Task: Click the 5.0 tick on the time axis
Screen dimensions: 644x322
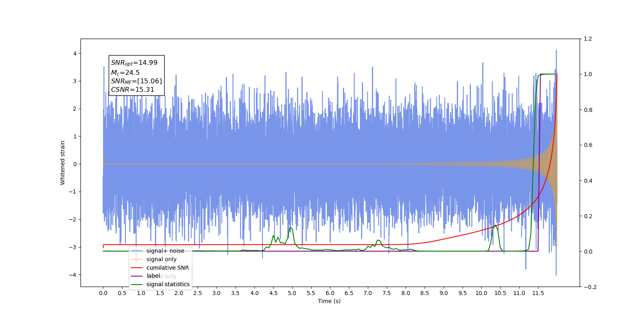Action: pos(292,293)
